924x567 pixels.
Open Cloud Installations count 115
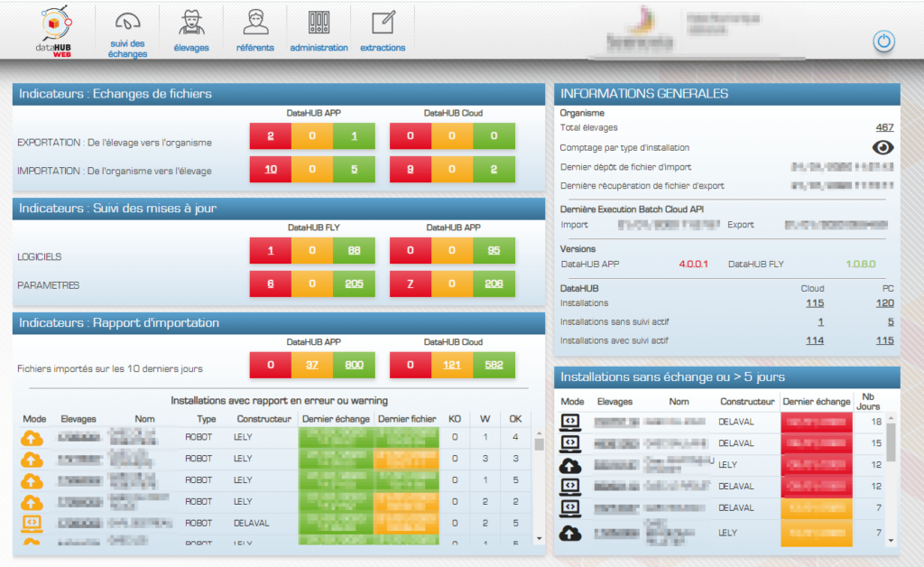coord(815,303)
